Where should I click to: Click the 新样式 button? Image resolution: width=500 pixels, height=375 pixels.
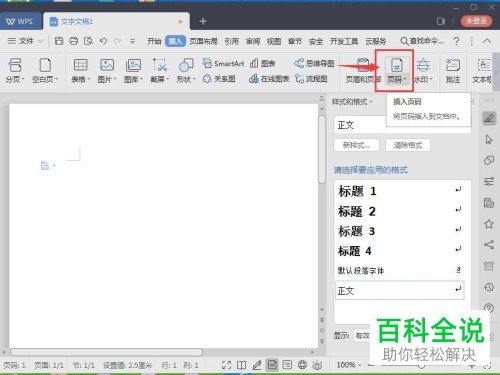(x=356, y=145)
